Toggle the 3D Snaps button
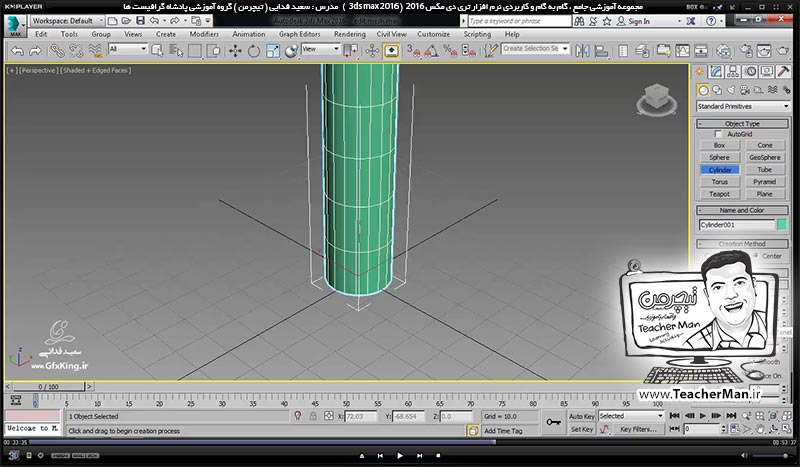The width and height of the screenshot is (800, 467). (x=413, y=51)
